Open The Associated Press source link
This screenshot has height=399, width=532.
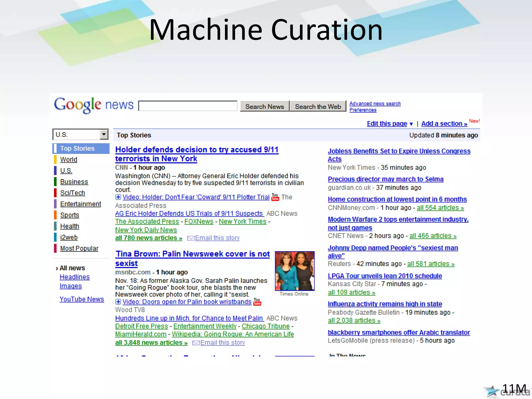coord(147,222)
